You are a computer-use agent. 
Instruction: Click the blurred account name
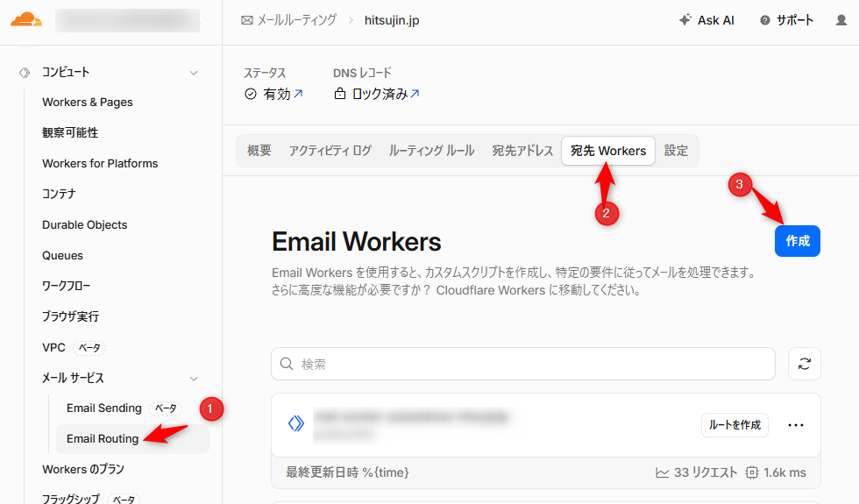(x=128, y=21)
